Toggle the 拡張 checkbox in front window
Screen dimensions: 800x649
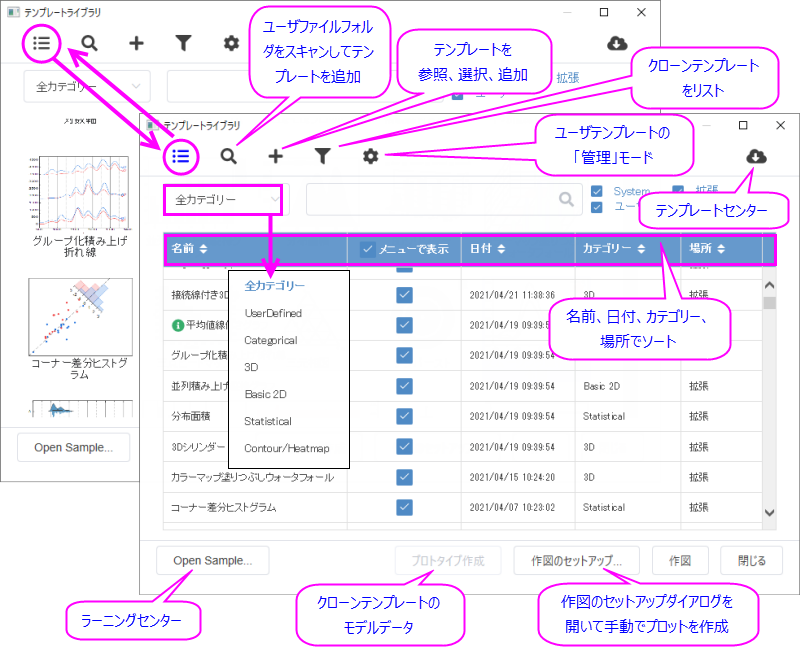pyautogui.click(x=678, y=190)
